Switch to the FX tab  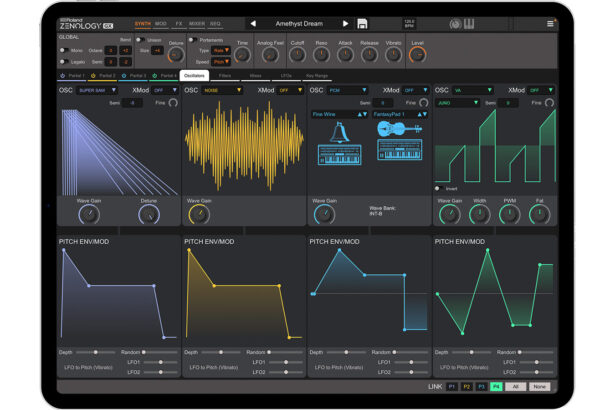tap(179, 24)
